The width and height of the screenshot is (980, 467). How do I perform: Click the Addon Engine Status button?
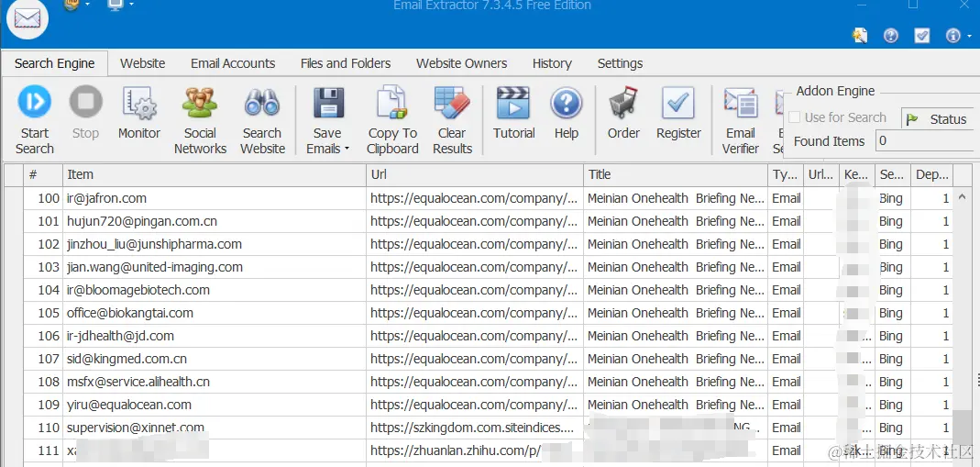coord(938,119)
